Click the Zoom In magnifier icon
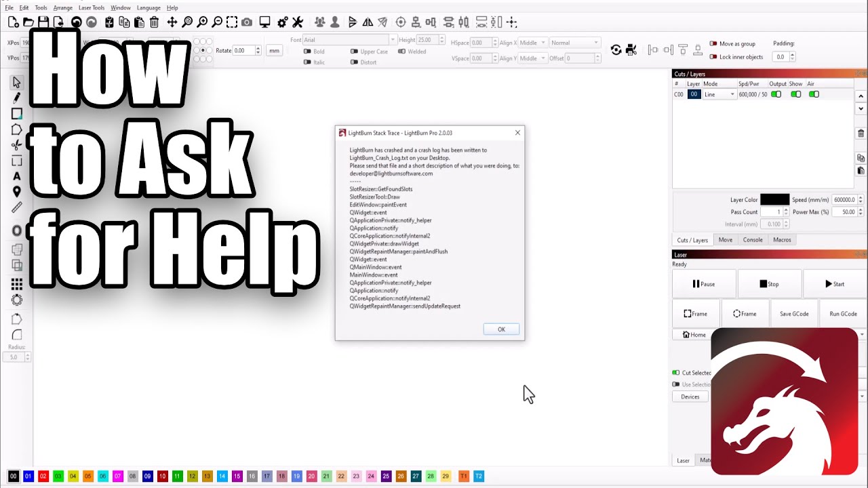 [202, 22]
